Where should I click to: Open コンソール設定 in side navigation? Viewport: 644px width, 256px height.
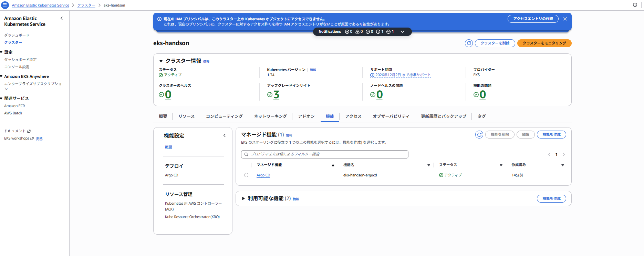(x=17, y=67)
